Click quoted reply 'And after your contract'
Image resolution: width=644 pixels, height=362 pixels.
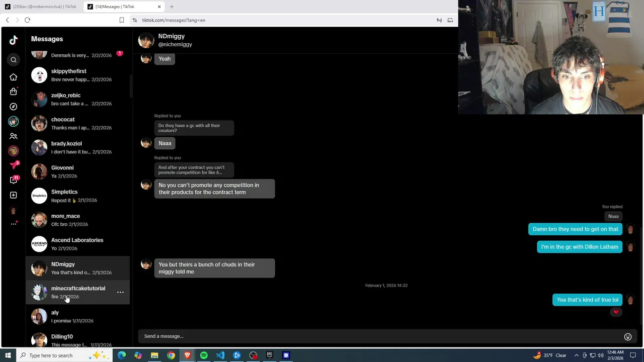194,170
